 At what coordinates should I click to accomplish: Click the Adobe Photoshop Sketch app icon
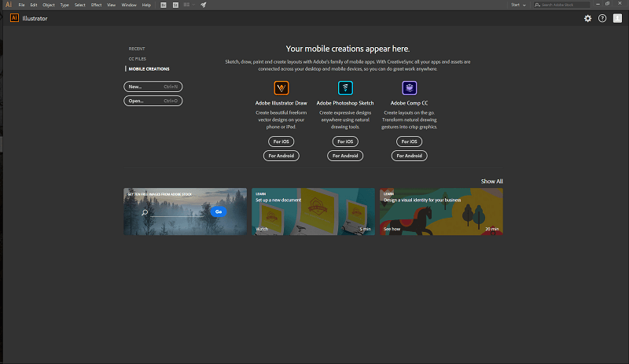[345, 88]
